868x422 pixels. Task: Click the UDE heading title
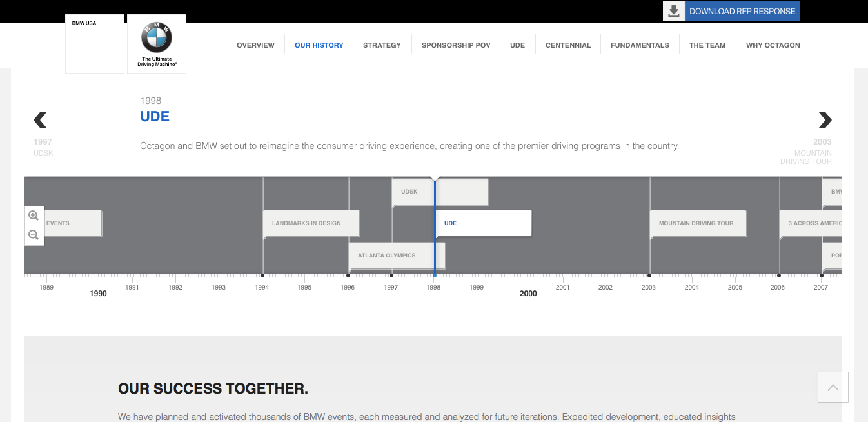click(155, 117)
